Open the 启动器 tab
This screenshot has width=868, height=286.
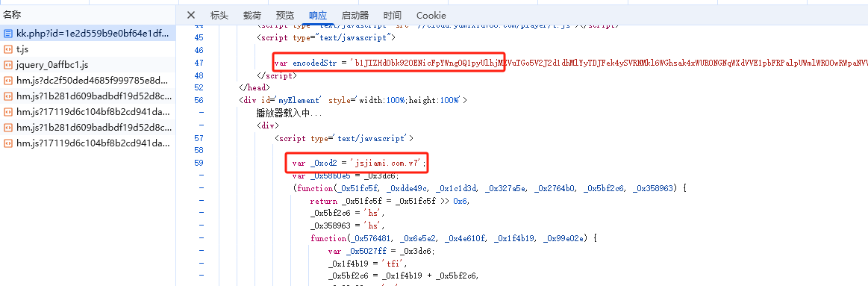355,15
